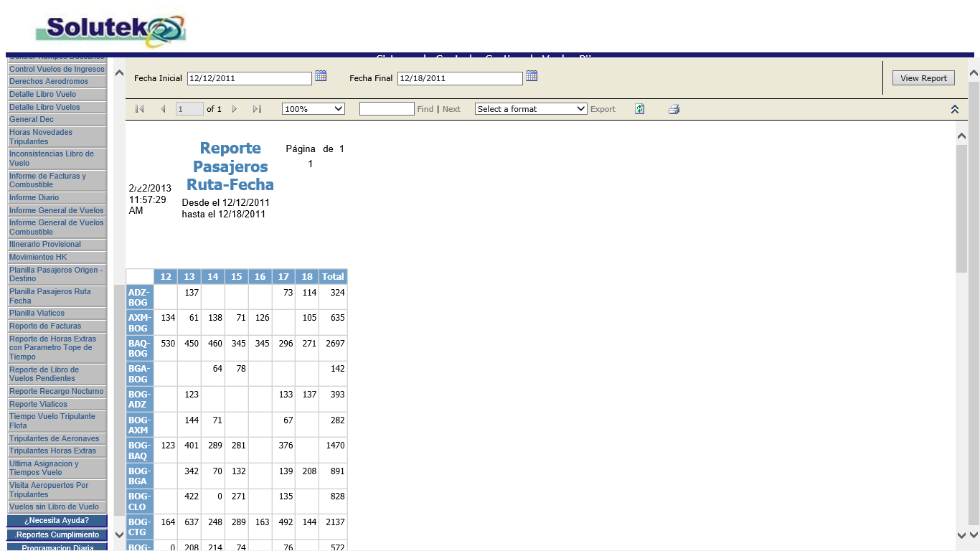The width and height of the screenshot is (980, 551).
Task: Jump to the last report page
Action: click(257, 109)
